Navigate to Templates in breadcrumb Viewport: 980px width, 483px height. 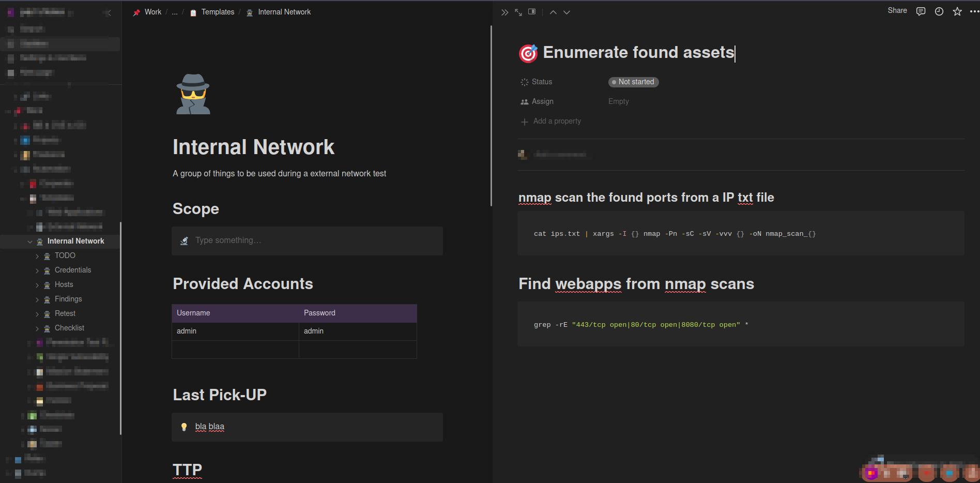click(x=217, y=12)
